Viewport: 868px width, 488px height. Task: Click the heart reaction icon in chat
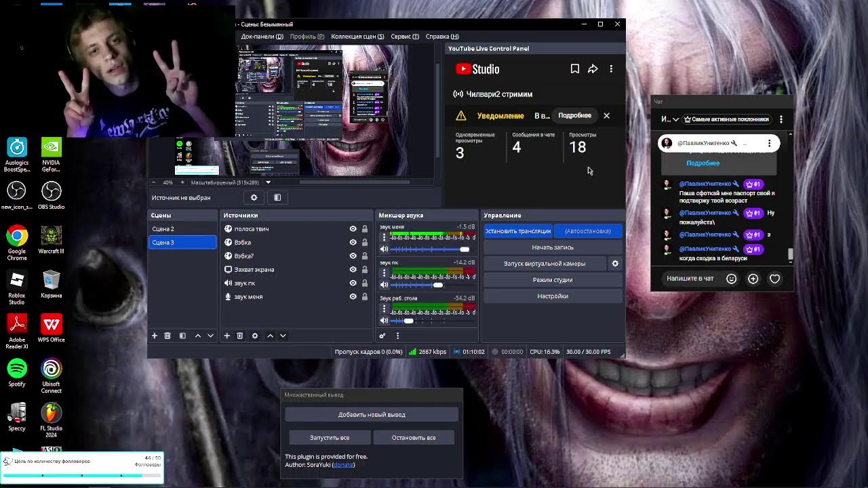(774, 279)
